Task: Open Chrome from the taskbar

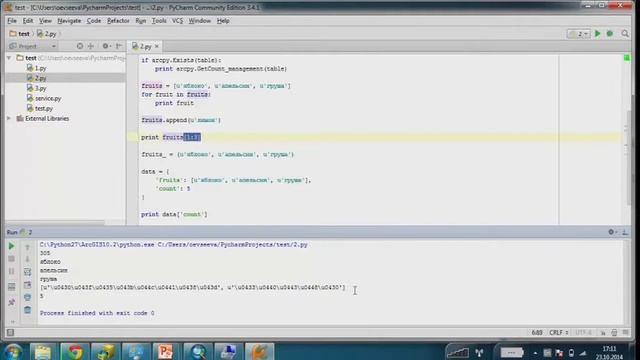Action: 75,352
